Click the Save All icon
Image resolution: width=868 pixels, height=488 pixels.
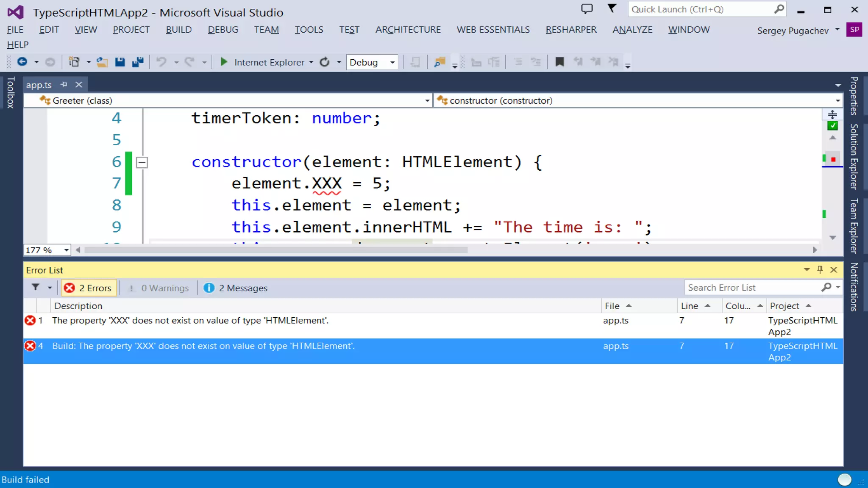[x=138, y=62]
